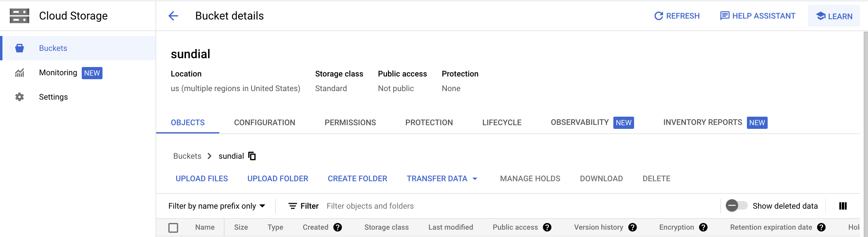Toggle the Show deleted data switch
Image resolution: width=868 pixels, height=237 pixels.
pyautogui.click(x=737, y=206)
